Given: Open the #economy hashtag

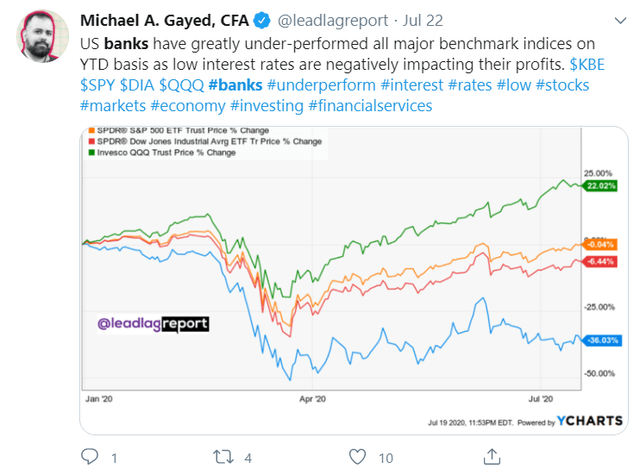Looking at the screenshot, I should (188, 106).
